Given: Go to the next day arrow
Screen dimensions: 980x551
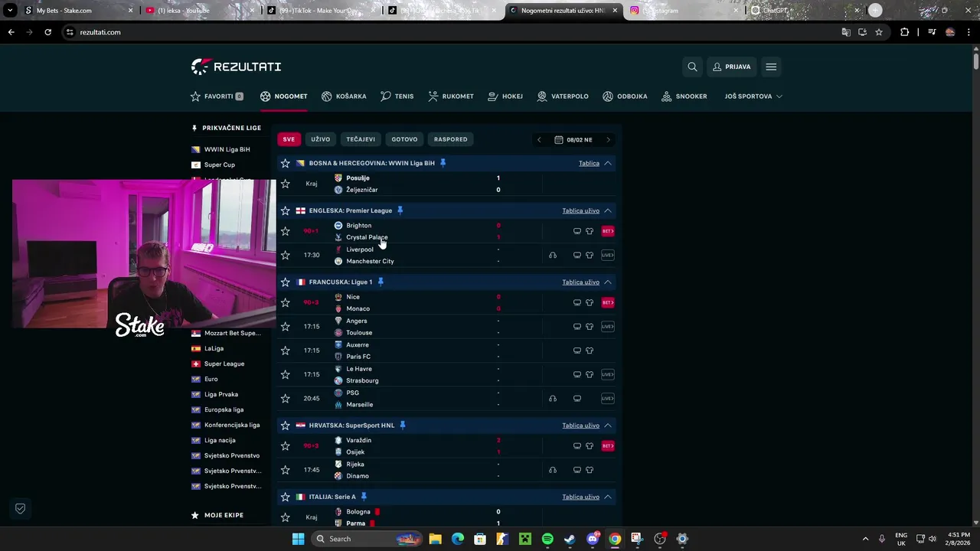Looking at the screenshot, I should (x=608, y=140).
